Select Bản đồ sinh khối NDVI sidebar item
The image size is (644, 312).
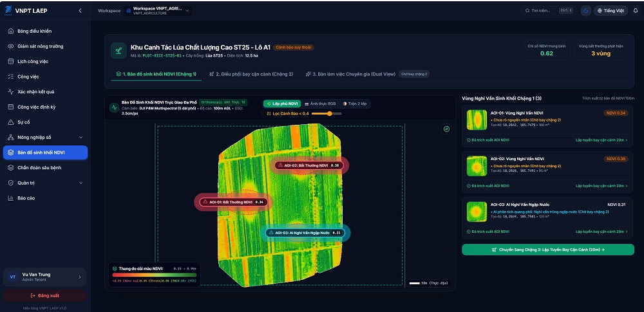pos(45,152)
